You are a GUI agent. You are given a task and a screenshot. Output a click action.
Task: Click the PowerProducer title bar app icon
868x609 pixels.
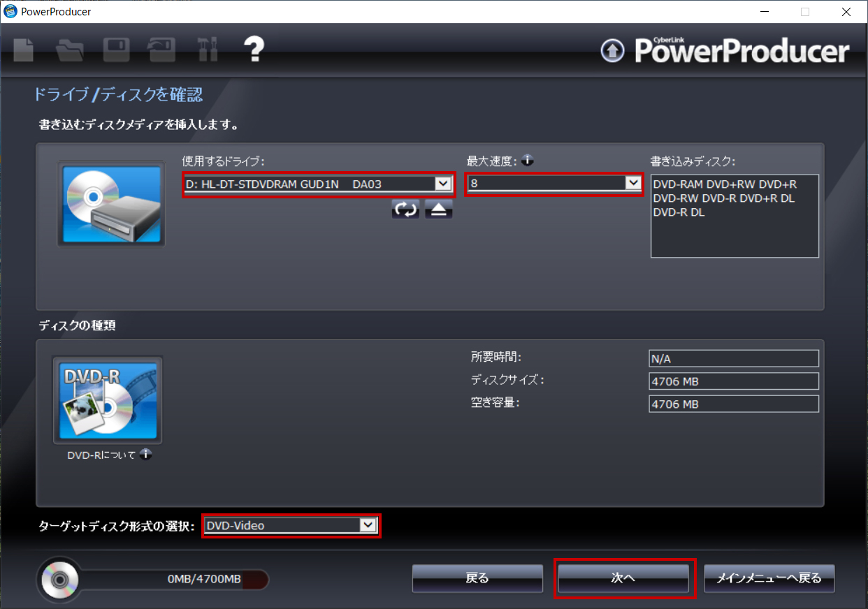pos(10,11)
